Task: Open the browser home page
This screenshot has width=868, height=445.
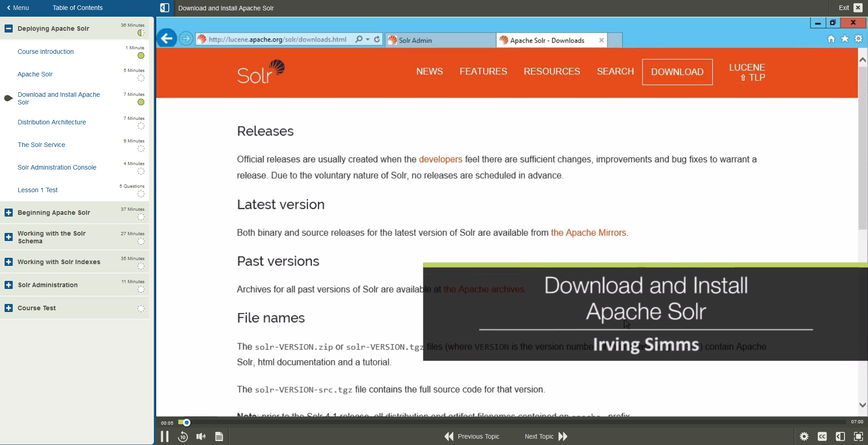Action: (x=831, y=39)
